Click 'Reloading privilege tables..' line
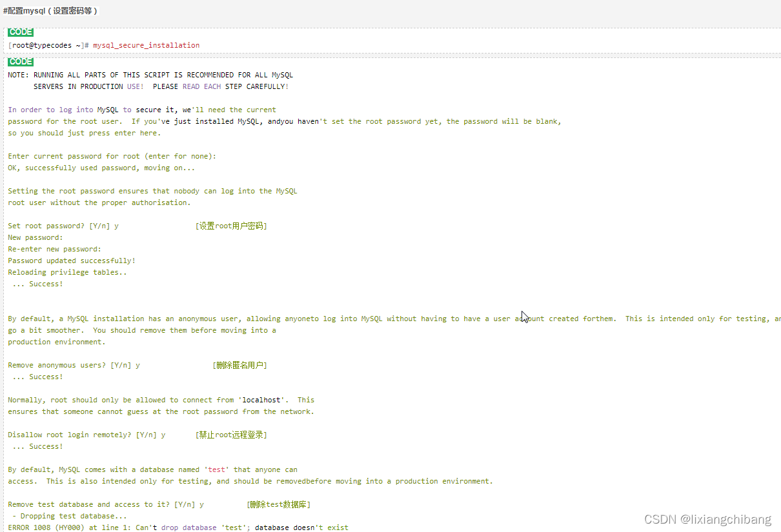Screen dimensions: 781x532 coord(68,272)
